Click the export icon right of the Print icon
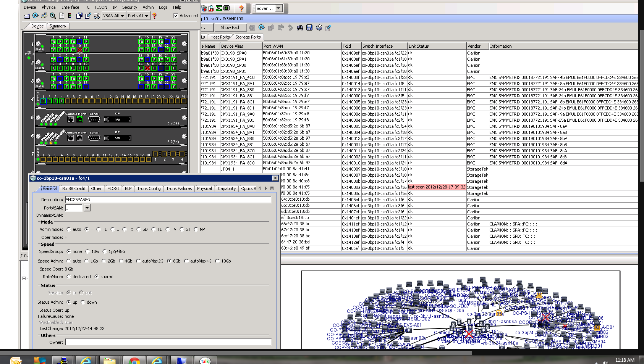 (328, 27)
